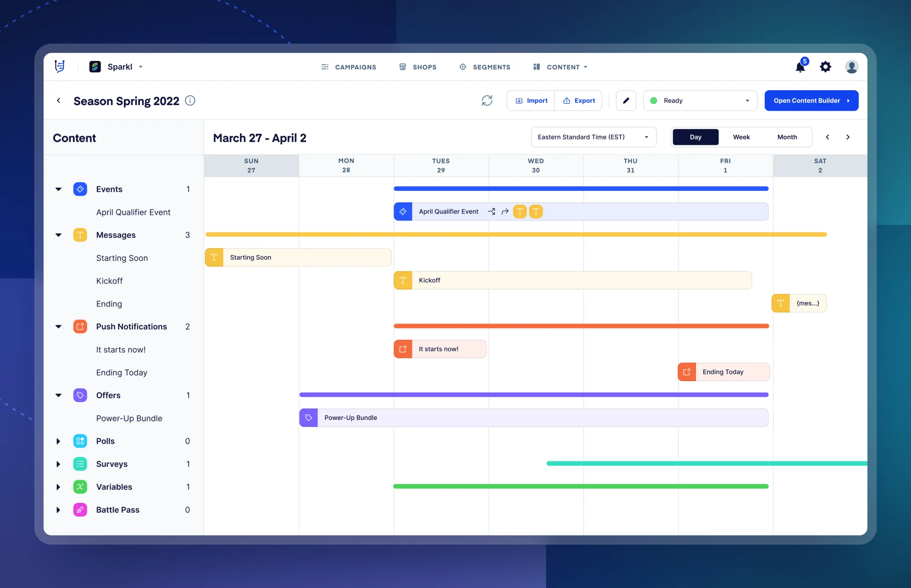Image resolution: width=911 pixels, height=588 pixels.
Task: Click the Messages category icon in sidebar
Action: tap(80, 235)
